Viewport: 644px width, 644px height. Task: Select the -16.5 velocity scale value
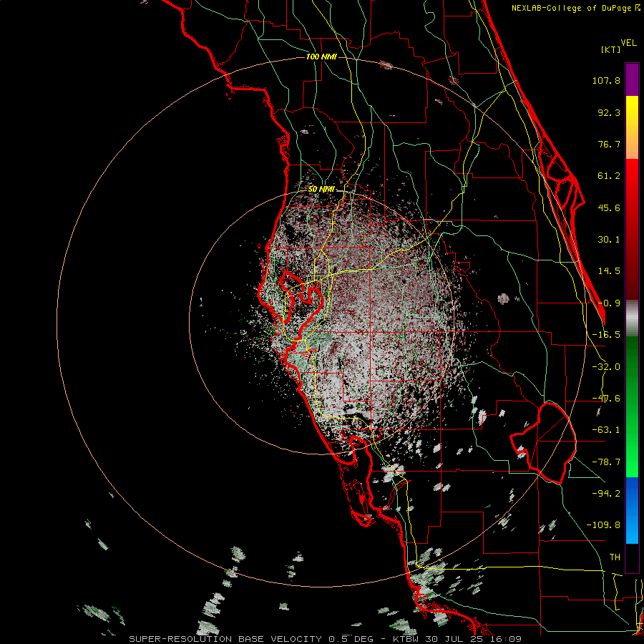click(606, 335)
